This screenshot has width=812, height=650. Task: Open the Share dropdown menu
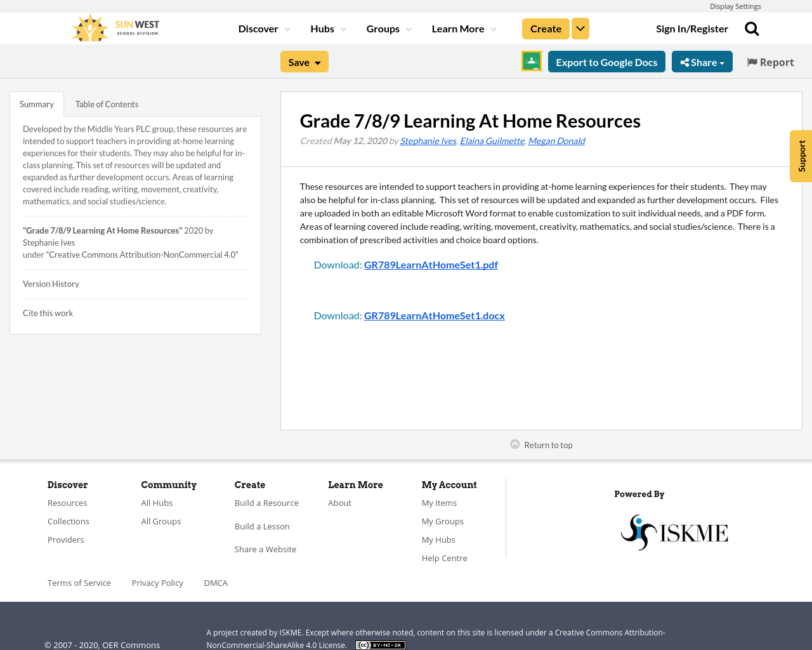point(702,61)
